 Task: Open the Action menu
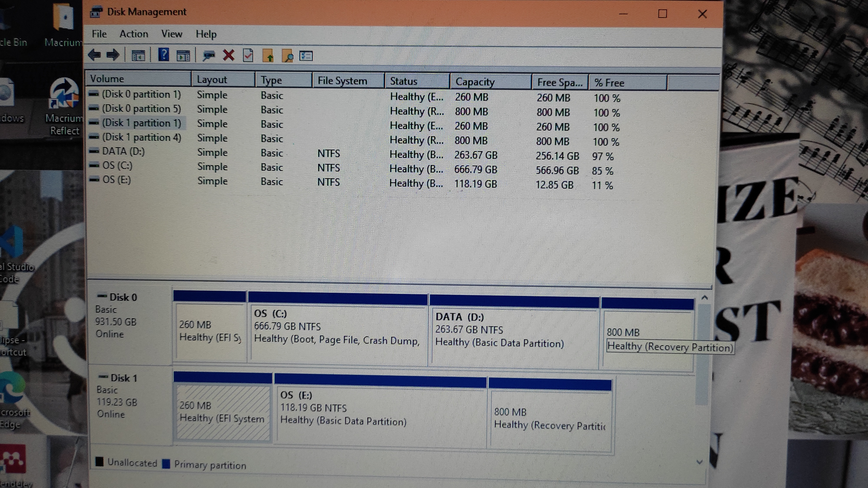[134, 34]
